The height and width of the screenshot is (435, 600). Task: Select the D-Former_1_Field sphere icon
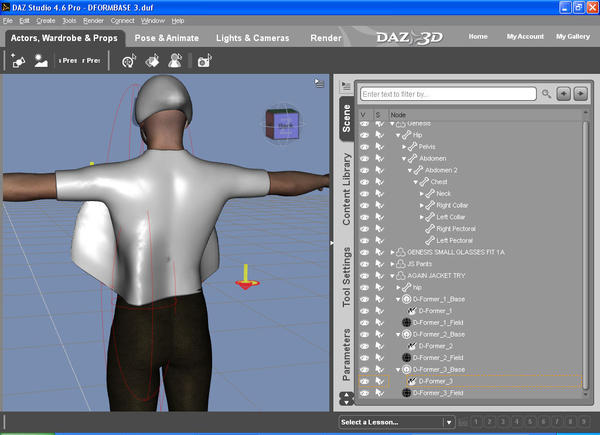pyautogui.click(x=406, y=323)
